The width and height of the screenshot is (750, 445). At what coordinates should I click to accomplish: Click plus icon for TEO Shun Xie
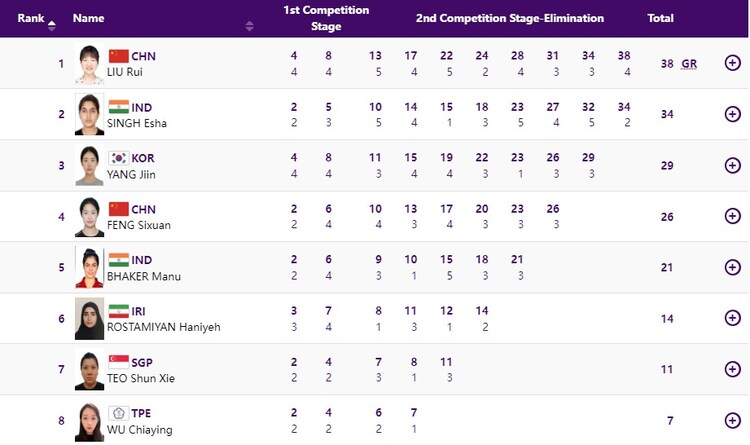click(732, 369)
